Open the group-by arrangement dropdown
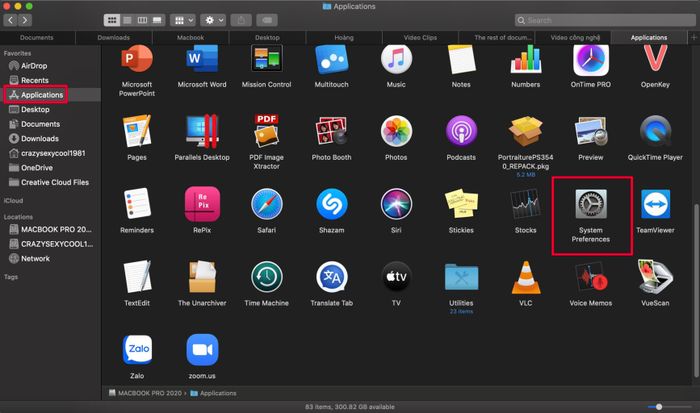The height and width of the screenshot is (413, 700). click(184, 20)
